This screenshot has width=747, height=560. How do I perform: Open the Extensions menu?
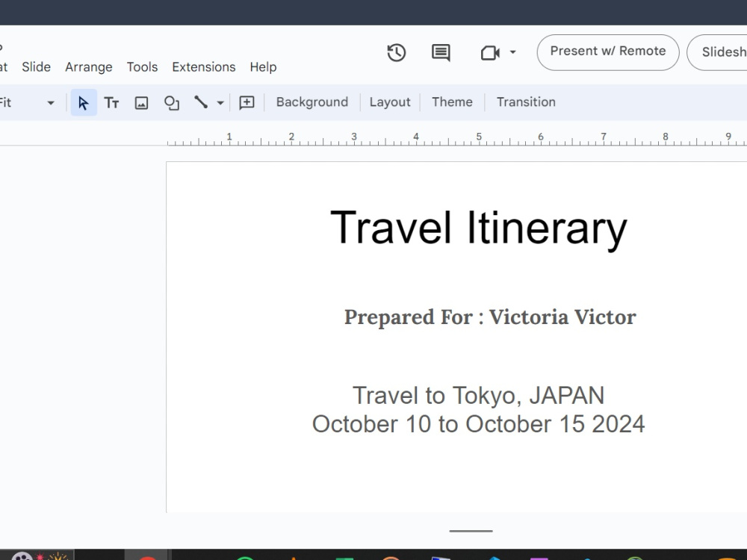204,67
